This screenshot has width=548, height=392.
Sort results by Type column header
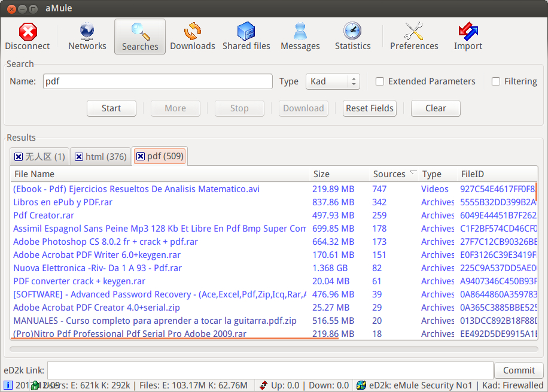click(438, 174)
